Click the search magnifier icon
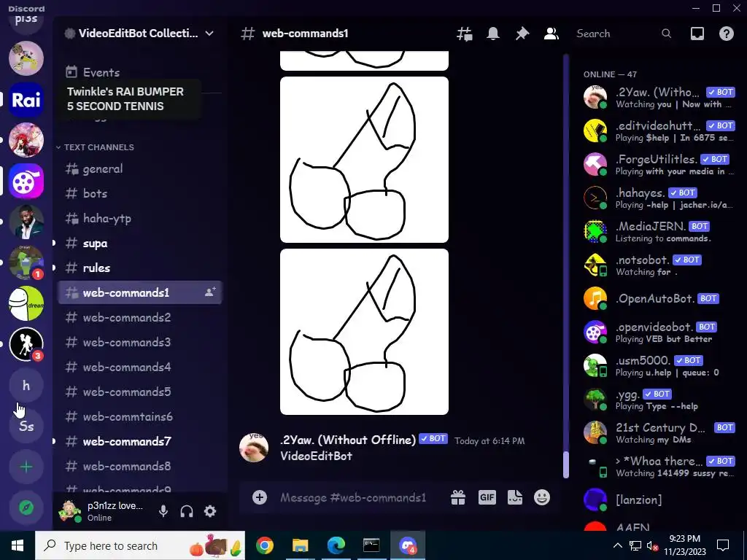Screen dimensions: 747x560 (667, 34)
